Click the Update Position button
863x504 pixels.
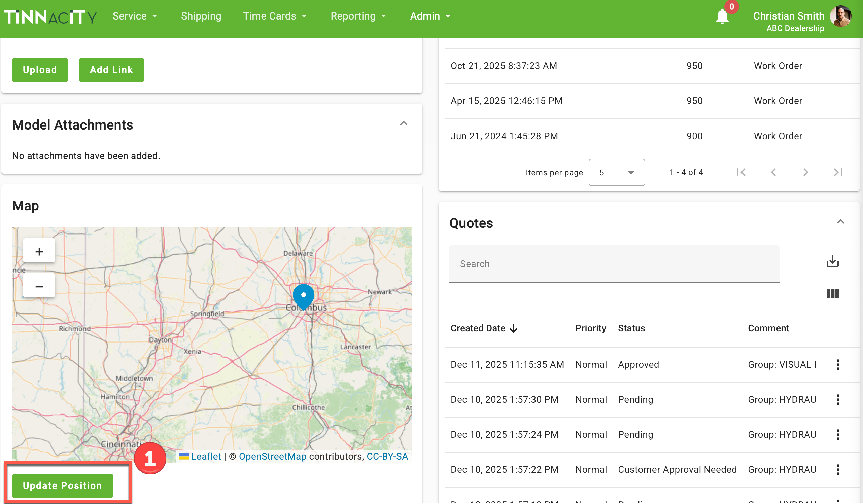coord(63,485)
